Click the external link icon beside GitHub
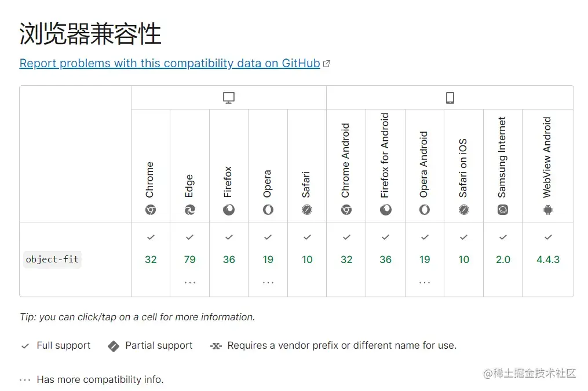 pos(327,64)
